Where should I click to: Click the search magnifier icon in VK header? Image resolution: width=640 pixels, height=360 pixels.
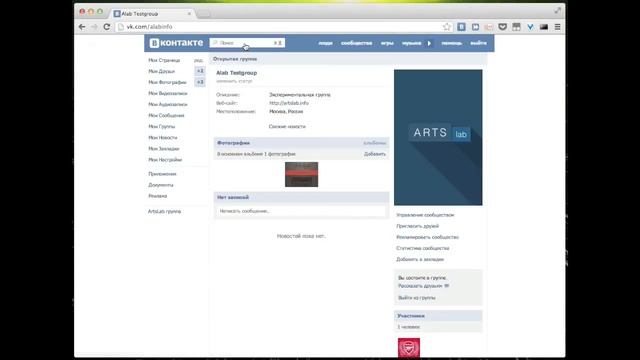pos(215,43)
